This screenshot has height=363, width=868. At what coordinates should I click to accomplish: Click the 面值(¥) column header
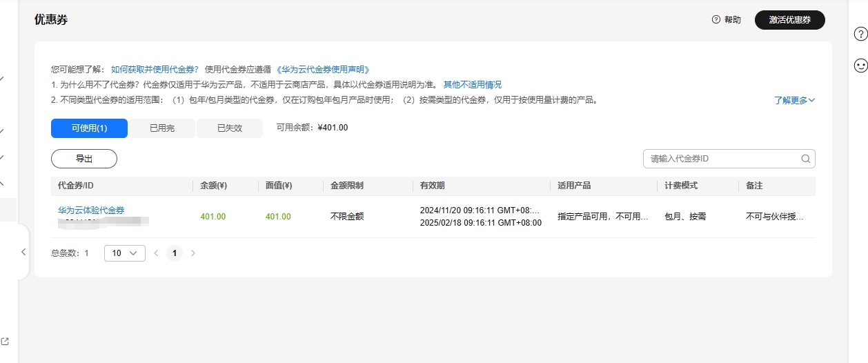click(279, 186)
